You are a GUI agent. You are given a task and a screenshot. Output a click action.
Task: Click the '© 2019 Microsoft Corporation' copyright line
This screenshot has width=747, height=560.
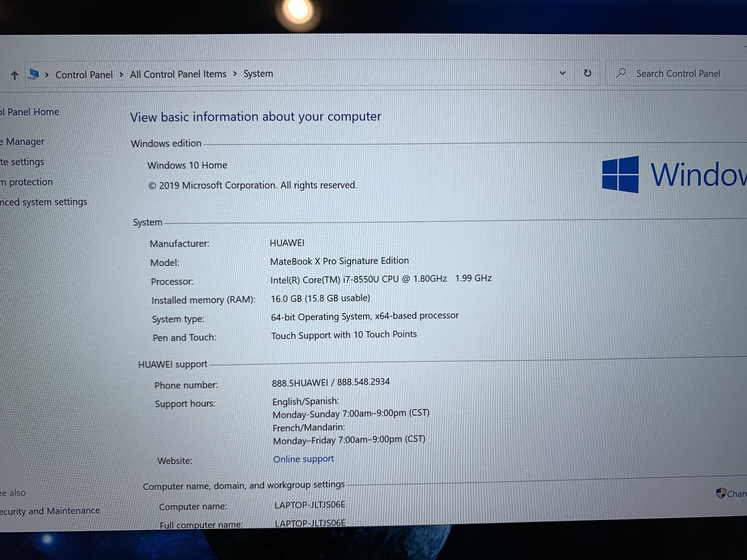coord(253,185)
